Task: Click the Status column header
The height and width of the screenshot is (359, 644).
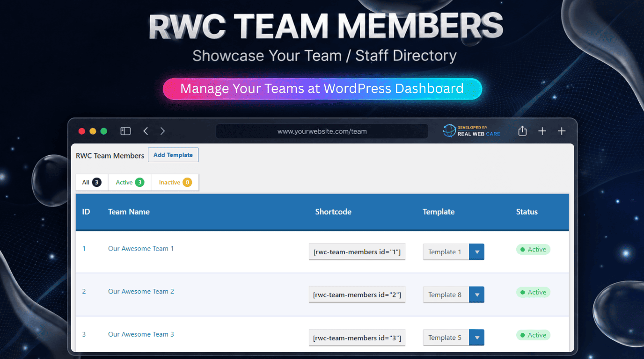Action: pyautogui.click(x=527, y=212)
